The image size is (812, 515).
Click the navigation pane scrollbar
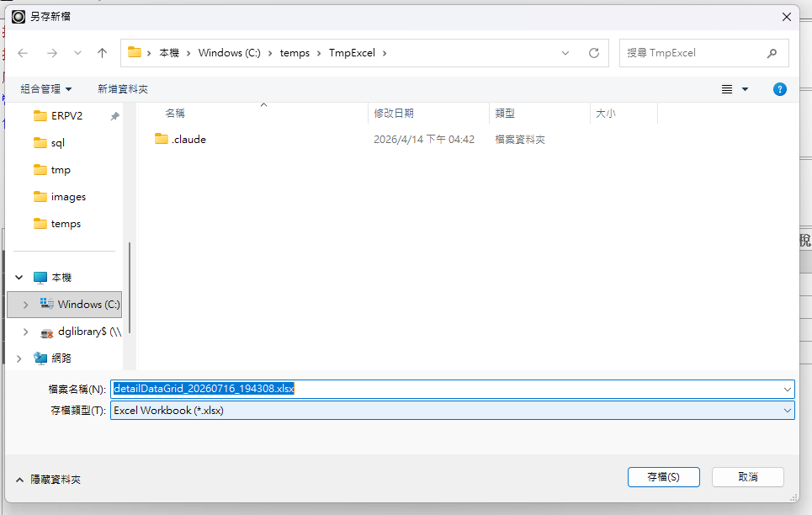pyautogui.click(x=130, y=288)
